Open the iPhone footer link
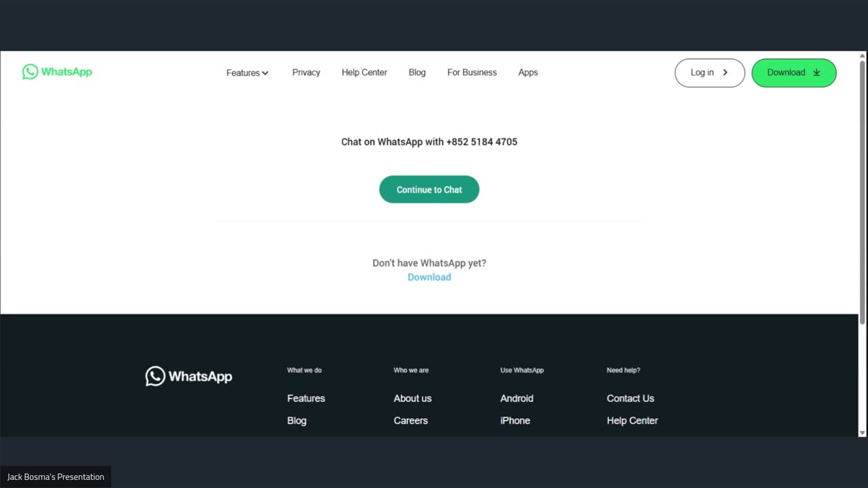Image resolution: width=868 pixels, height=488 pixels. pos(515,421)
